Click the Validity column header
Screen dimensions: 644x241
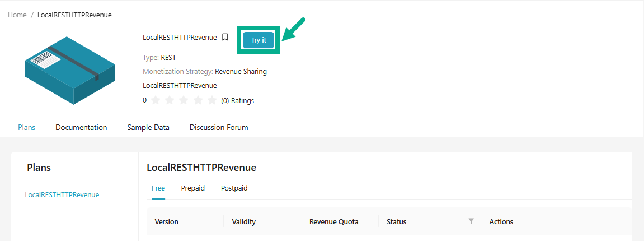[x=244, y=222]
